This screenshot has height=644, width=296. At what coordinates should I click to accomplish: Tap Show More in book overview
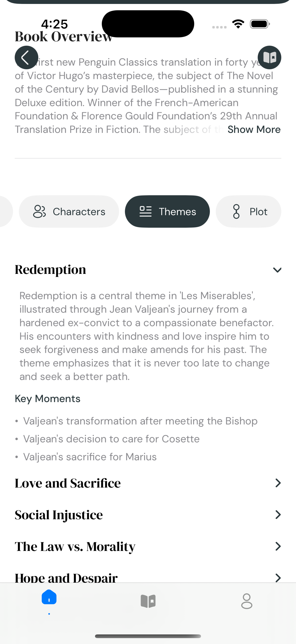click(x=254, y=129)
